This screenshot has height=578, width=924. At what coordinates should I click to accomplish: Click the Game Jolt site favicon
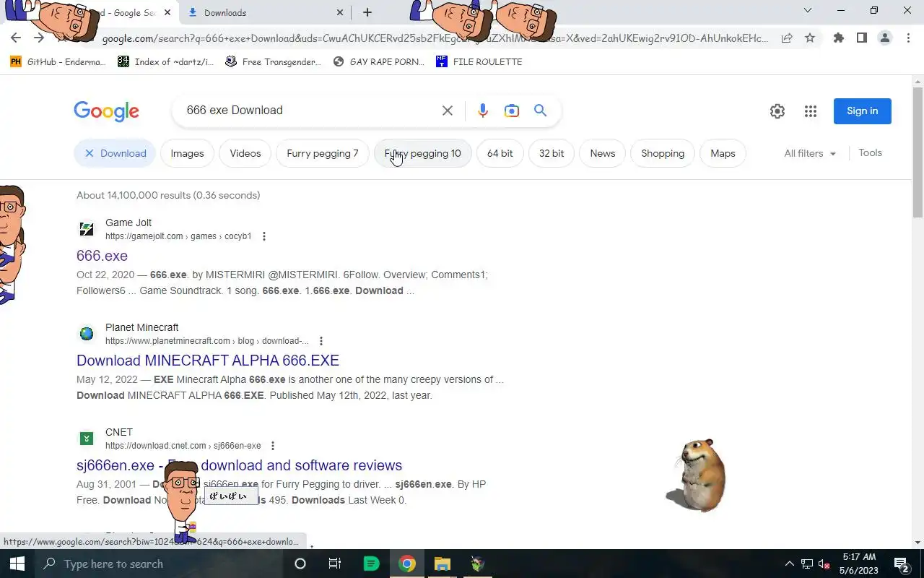tap(86, 229)
